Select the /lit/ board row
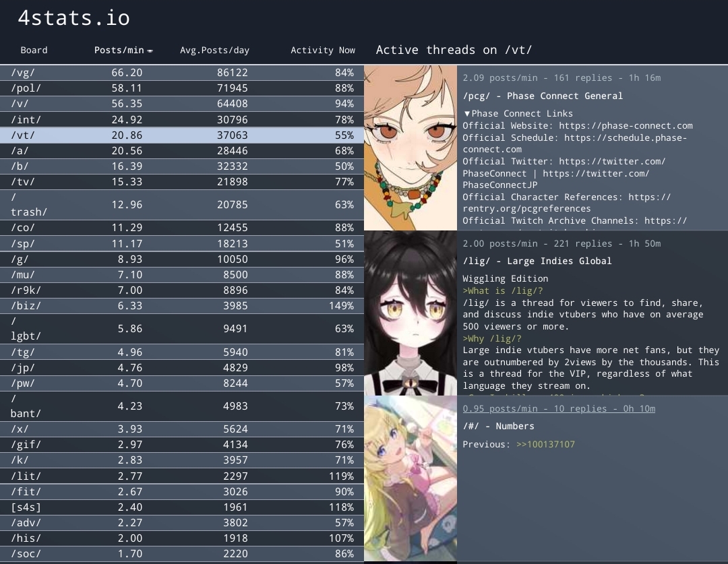 (182, 476)
